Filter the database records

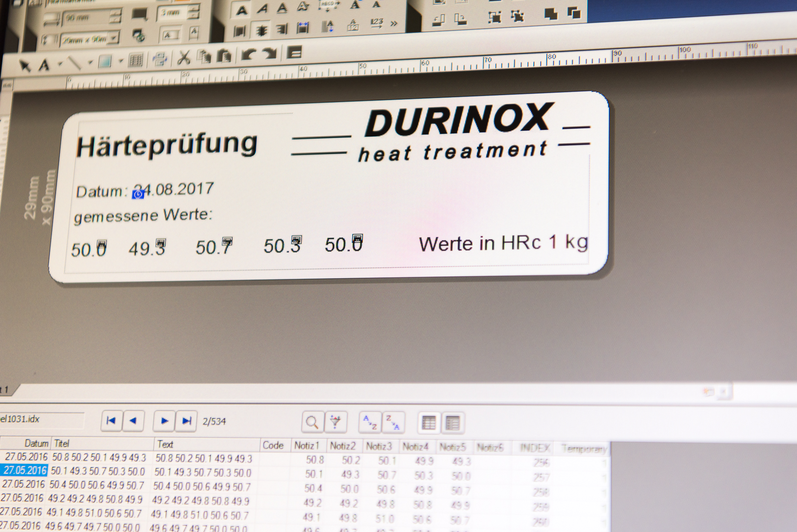pyautogui.click(x=335, y=422)
